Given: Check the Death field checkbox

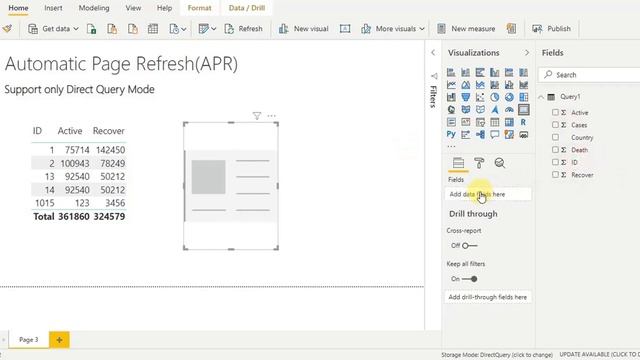Looking at the screenshot, I should (x=555, y=150).
